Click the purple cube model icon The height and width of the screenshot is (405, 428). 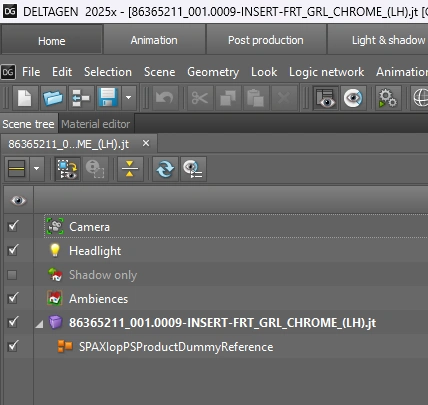click(x=55, y=322)
